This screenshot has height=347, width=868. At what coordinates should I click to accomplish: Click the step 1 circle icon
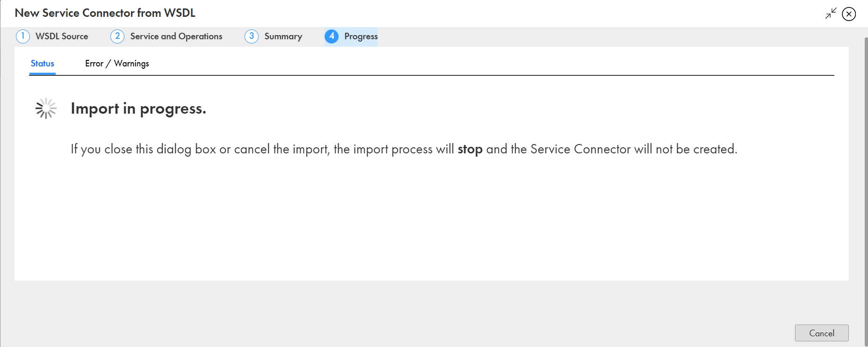23,36
